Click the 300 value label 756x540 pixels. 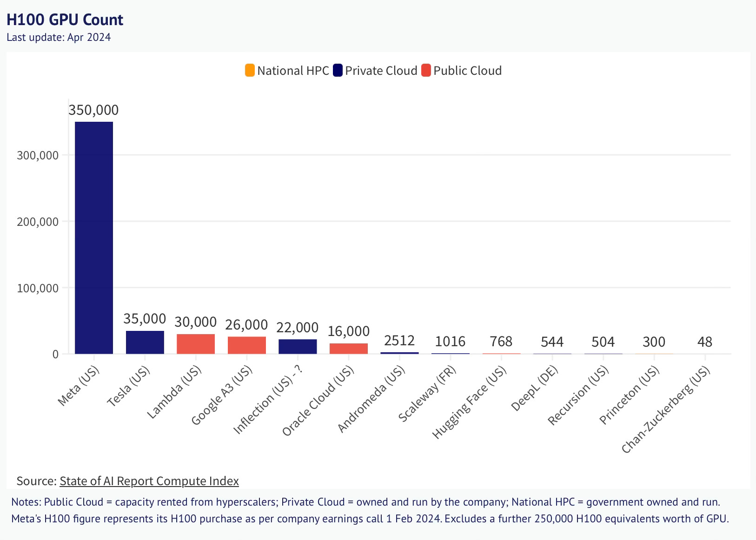pos(654,342)
